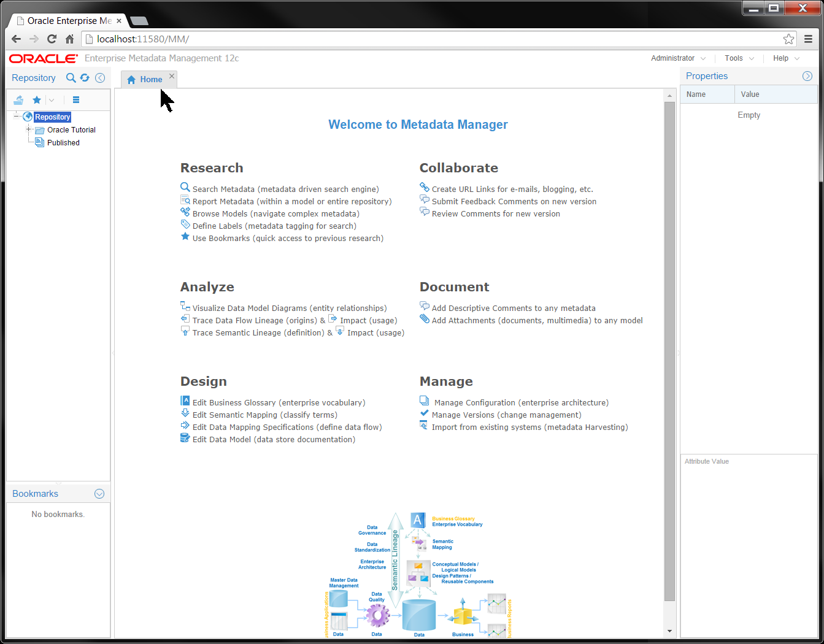Click the Create URL Links chain icon
The image size is (824, 644).
[425, 187]
